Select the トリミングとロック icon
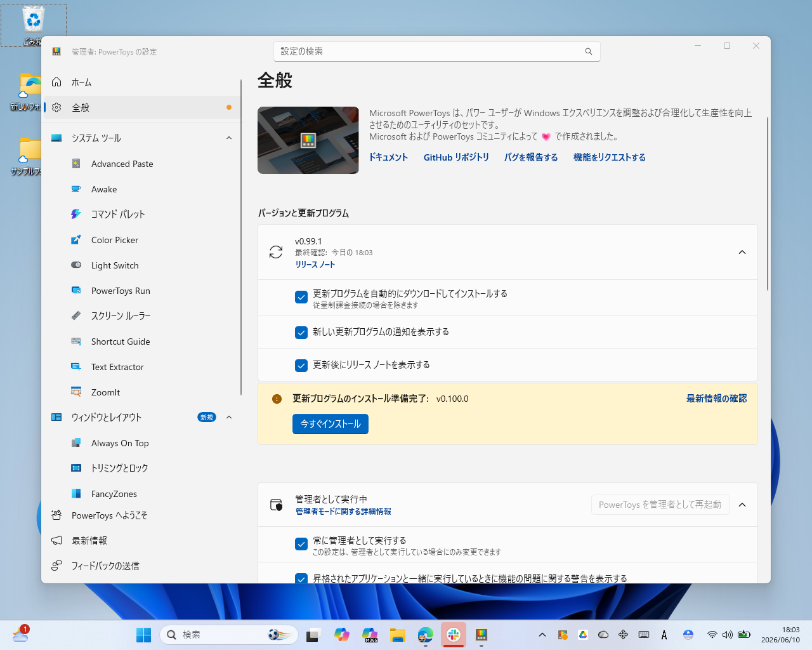 point(76,468)
